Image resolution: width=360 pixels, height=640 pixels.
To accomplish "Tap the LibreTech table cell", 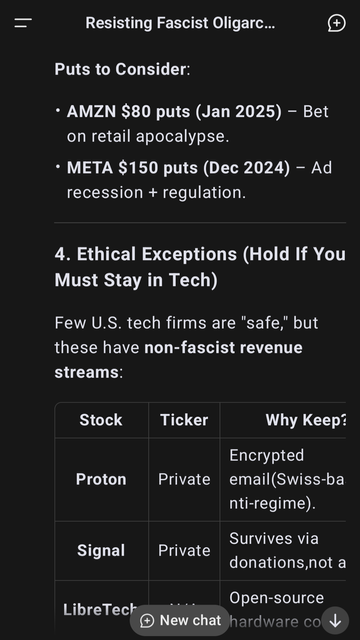I will (101, 610).
